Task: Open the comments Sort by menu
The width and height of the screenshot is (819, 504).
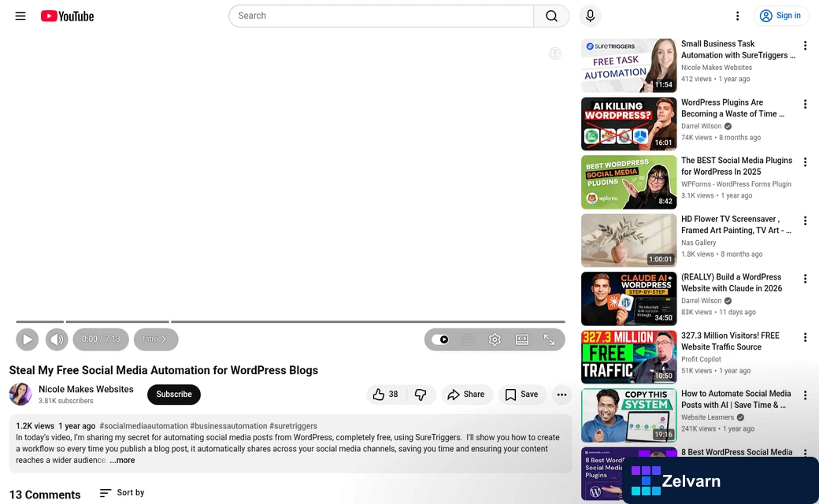Action: [122, 492]
